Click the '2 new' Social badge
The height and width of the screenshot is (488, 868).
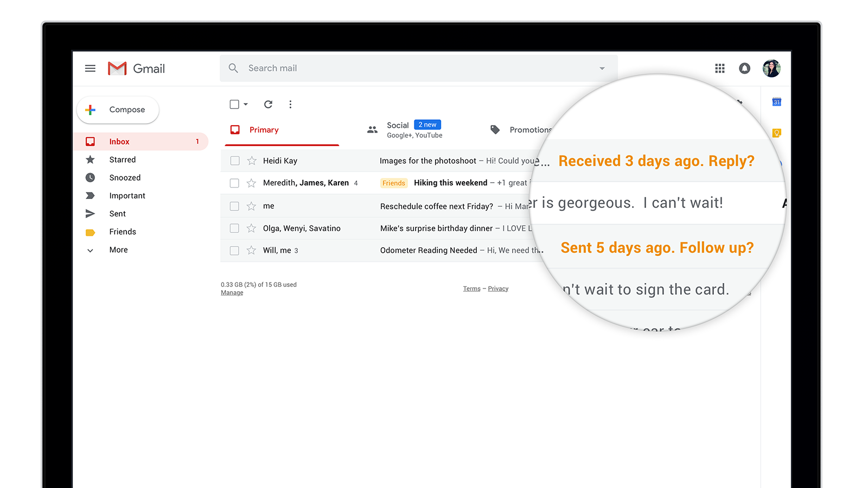coord(427,125)
